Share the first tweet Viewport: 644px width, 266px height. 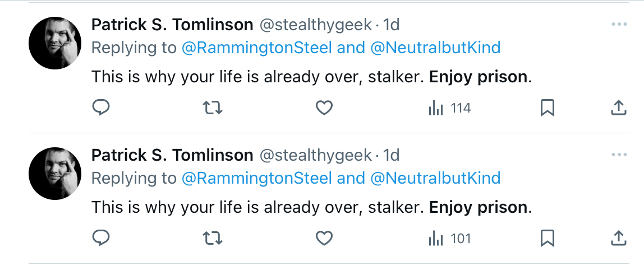click(x=619, y=108)
